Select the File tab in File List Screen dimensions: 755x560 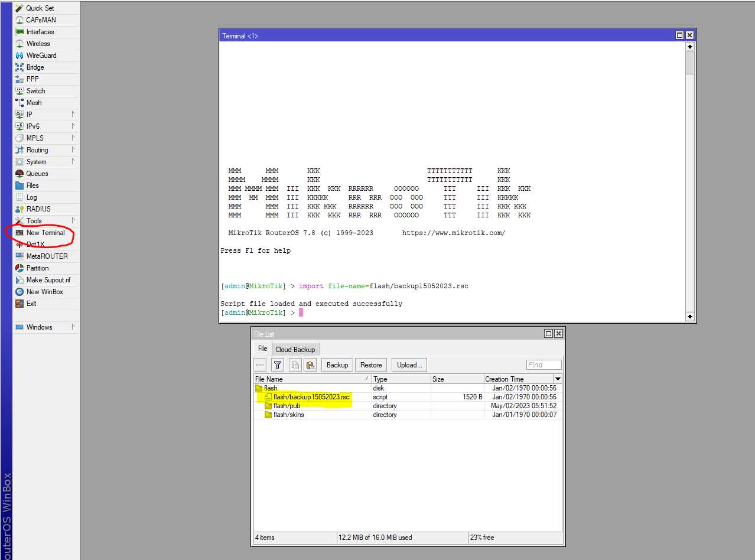pyautogui.click(x=262, y=349)
